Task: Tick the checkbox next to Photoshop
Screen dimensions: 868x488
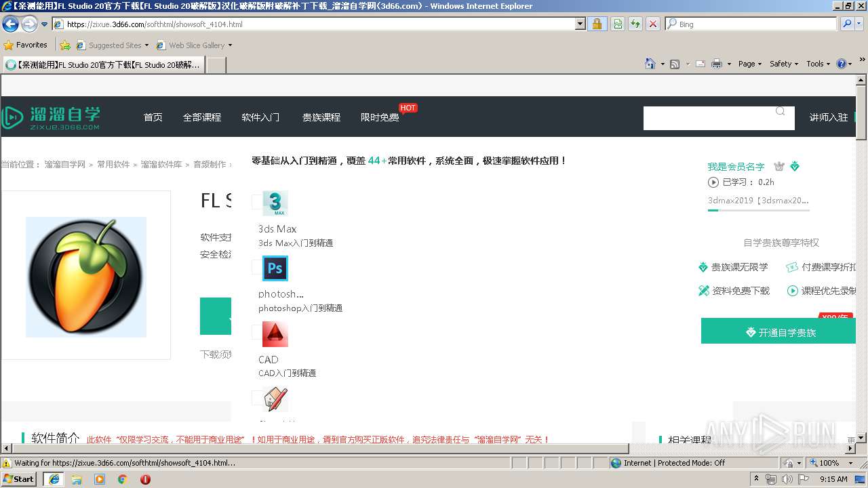Action: [256, 267]
